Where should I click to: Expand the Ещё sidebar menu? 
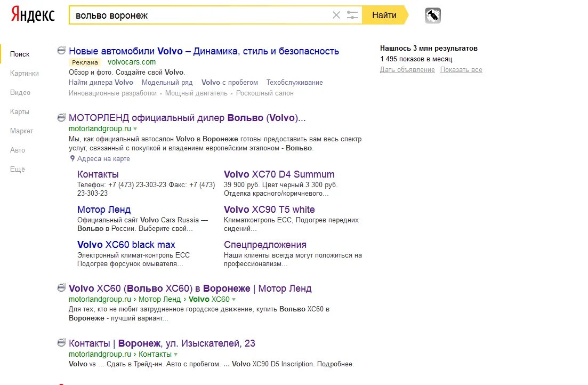click(17, 169)
